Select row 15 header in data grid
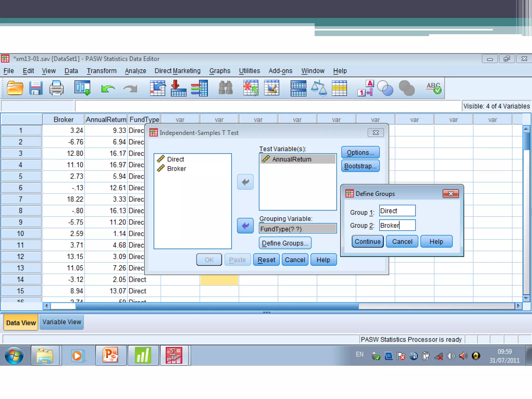 [x=21, y=291]
